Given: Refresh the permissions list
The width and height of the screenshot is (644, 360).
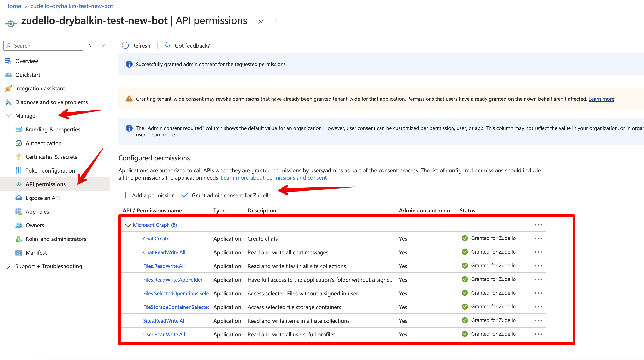Looking at the screenshot, I should pyautogui.click(x=136, y=46).
